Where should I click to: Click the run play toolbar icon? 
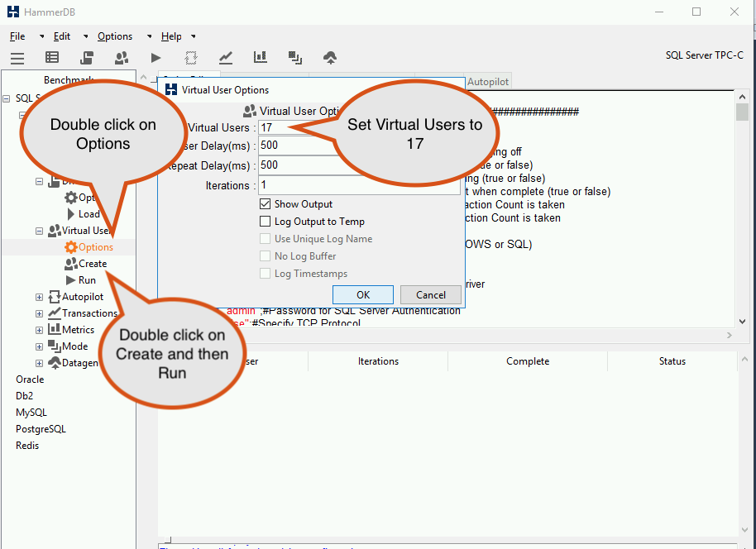click(156, 58)
